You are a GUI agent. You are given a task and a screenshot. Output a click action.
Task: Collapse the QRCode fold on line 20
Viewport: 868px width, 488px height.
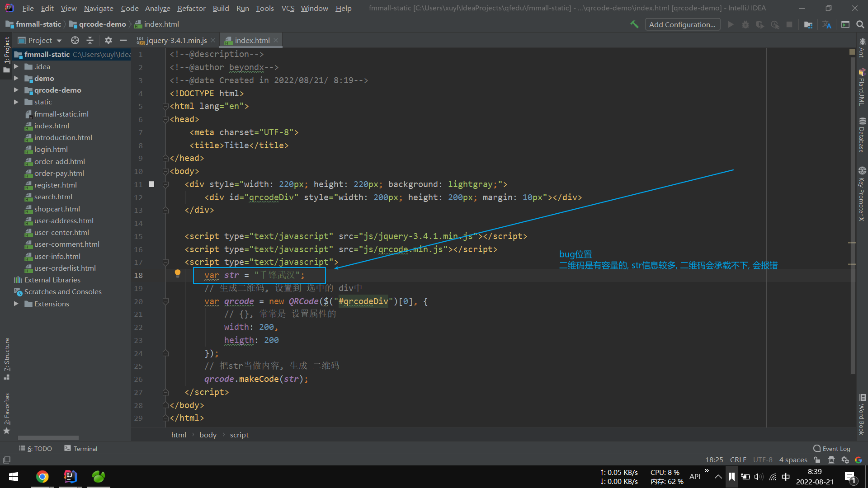click(x=165, y=301)
